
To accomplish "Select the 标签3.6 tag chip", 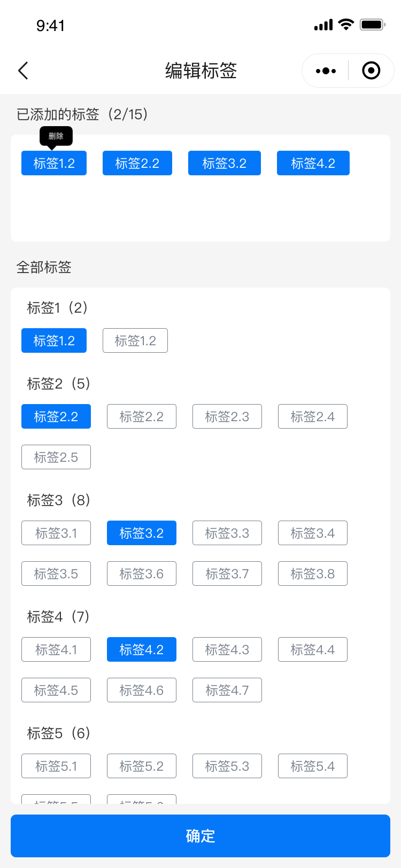I will 142,573.
